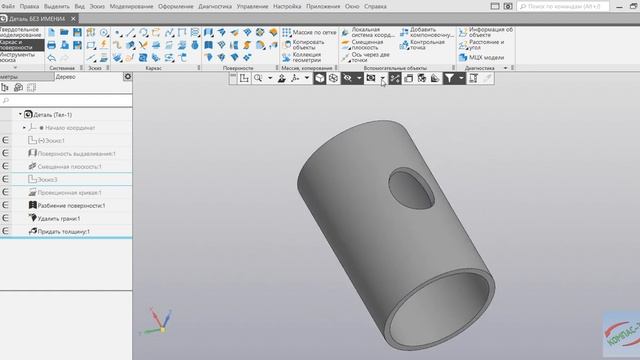Click Контрольная точка button
This screenshot has height=360, width=640.
click(x=422, y=45)
